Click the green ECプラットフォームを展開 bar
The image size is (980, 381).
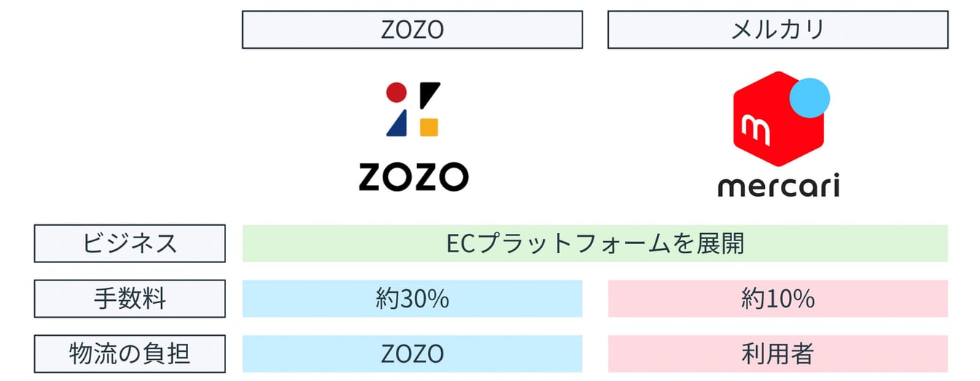coord(594,243)
